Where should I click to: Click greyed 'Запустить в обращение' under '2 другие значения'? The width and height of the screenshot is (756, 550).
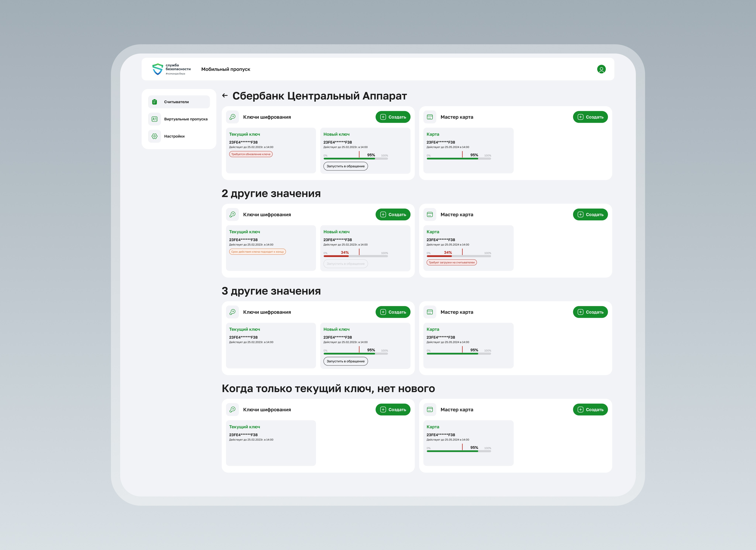346,264
